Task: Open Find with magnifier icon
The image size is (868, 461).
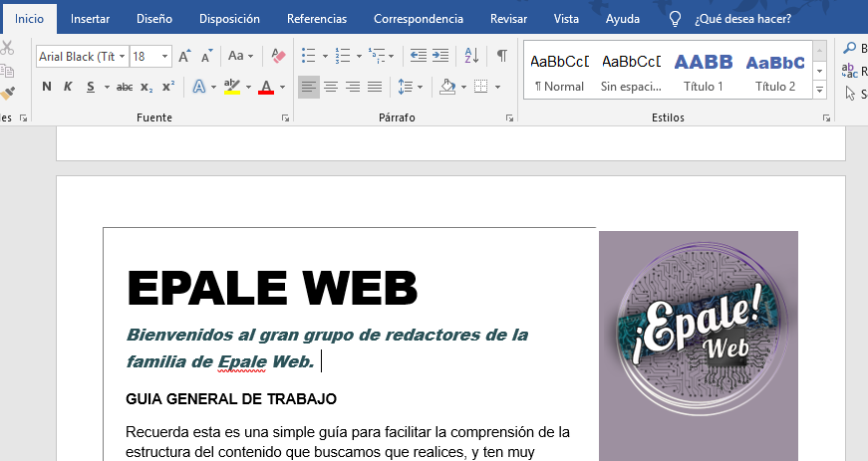Action: tap(849, 49)
